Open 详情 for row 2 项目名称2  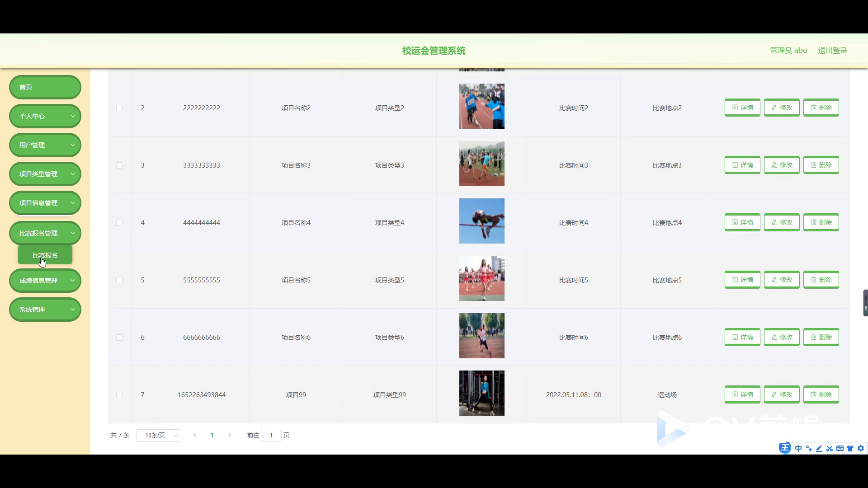tap(742, 108)
